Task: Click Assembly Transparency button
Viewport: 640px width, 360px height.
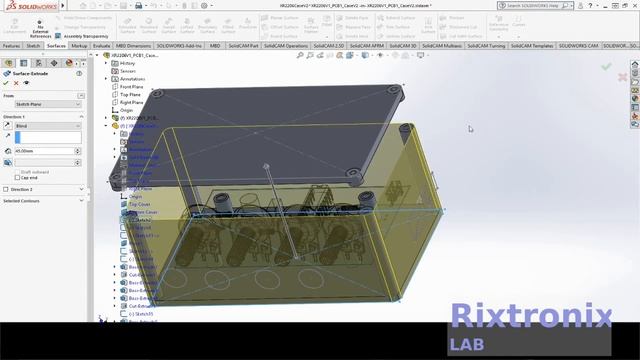Action: pos(82,36)
